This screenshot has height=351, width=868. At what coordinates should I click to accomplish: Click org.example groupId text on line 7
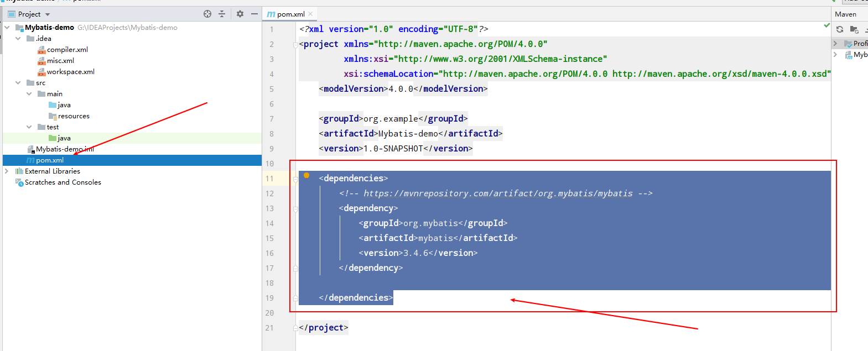(391, 119)
